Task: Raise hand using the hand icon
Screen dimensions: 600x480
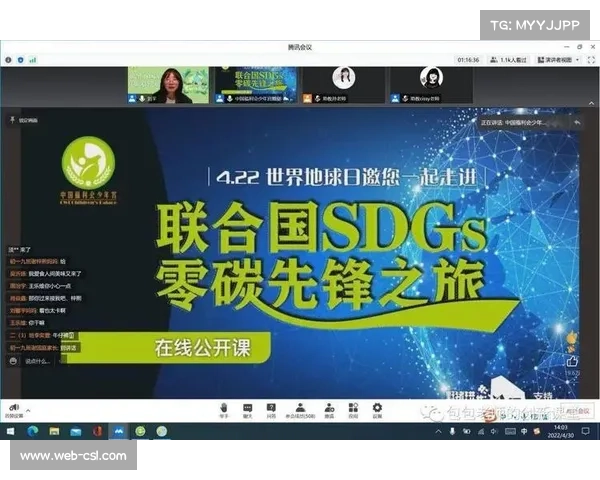Action: click(x=224, y=411)
